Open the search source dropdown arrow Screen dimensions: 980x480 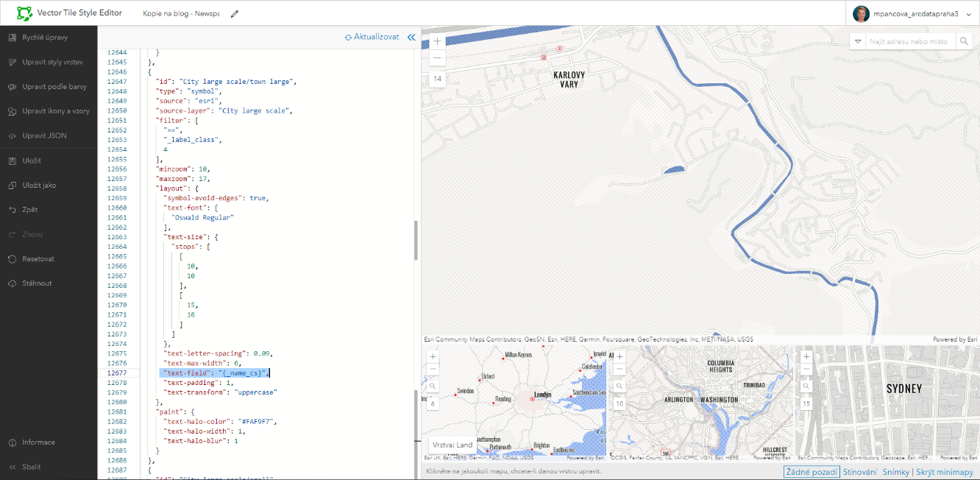click(x=858, y=41)
